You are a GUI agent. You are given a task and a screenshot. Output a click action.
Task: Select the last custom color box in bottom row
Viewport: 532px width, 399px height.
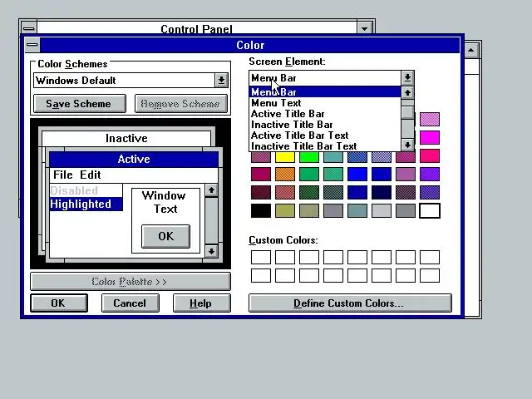click(x=430, y=275)
